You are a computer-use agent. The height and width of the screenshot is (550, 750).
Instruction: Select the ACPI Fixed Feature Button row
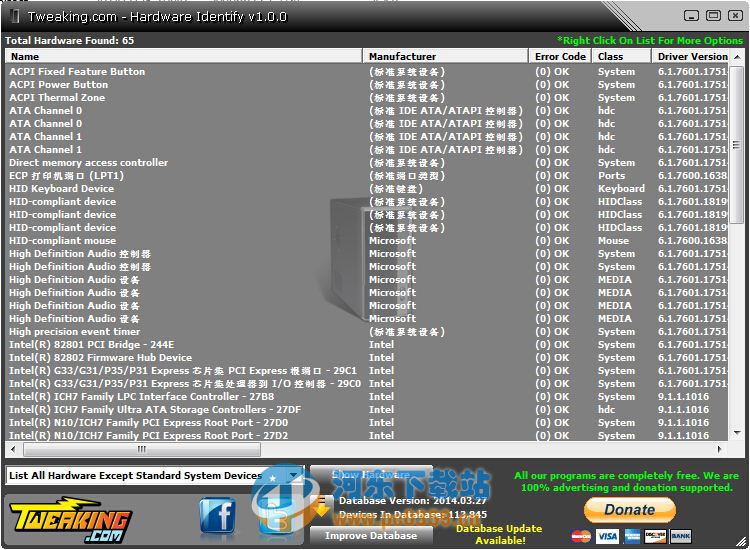pyautogui.click(x=367, y=72)
